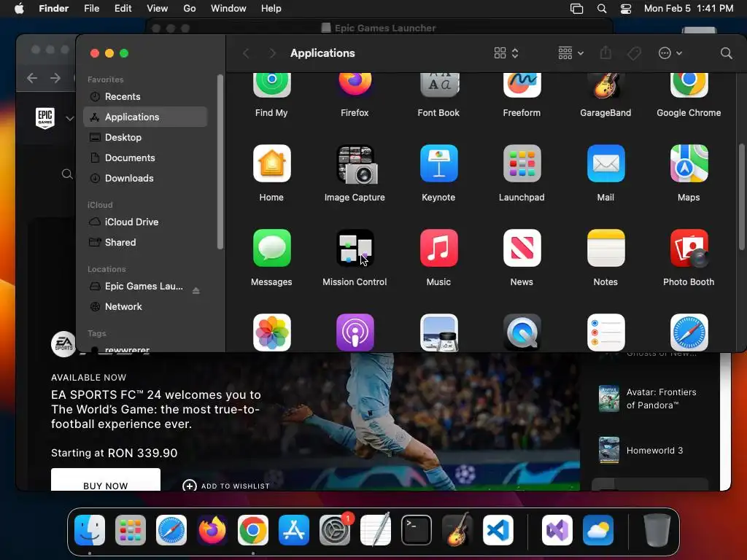The height and width of the screenshot is (560, 747).
Task: Select the Reminders app icon
Action: 605,332
